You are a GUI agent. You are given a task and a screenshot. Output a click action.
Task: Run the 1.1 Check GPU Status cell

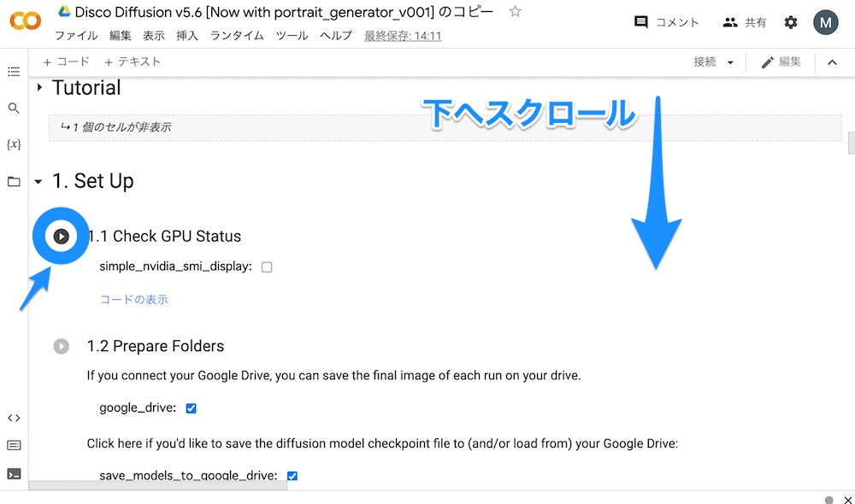click(61, 236)
